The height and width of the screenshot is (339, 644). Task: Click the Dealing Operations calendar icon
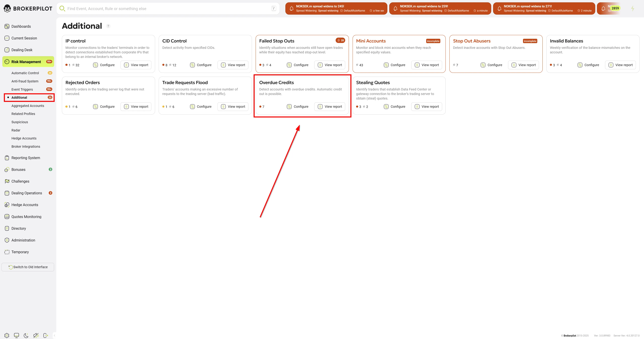tap(7, 193)
